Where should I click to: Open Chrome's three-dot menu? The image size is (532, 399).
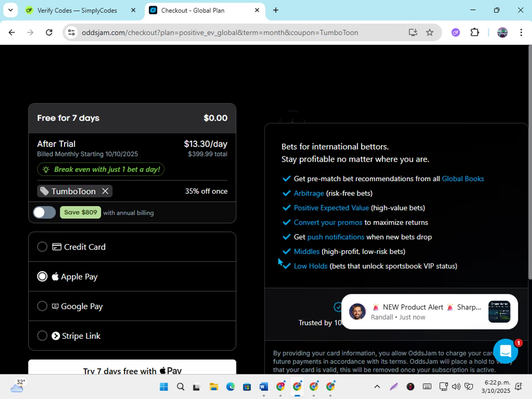[521, 33]
